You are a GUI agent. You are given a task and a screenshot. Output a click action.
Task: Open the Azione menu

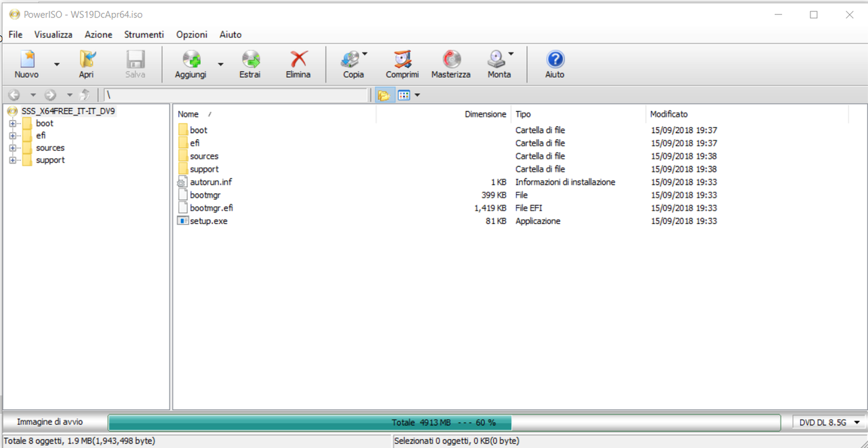pyautogui.click(x=98, y=35)
